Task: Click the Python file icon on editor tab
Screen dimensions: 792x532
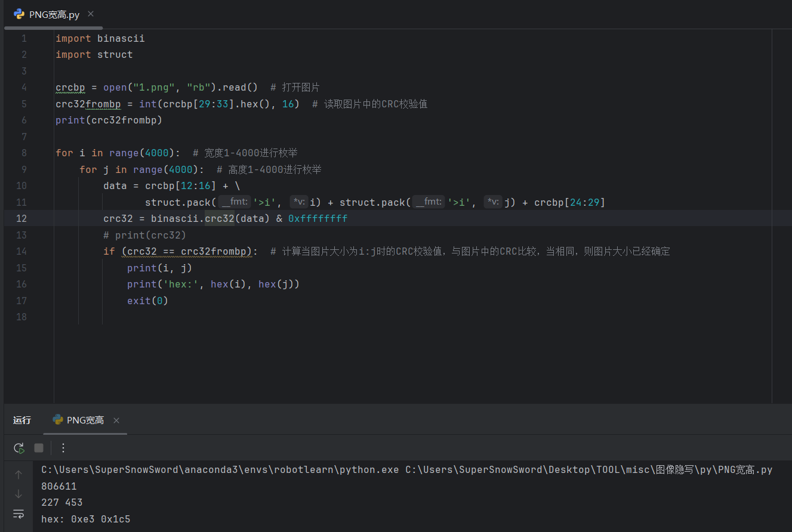Action: pyautogui.click(x=19, y=14)
